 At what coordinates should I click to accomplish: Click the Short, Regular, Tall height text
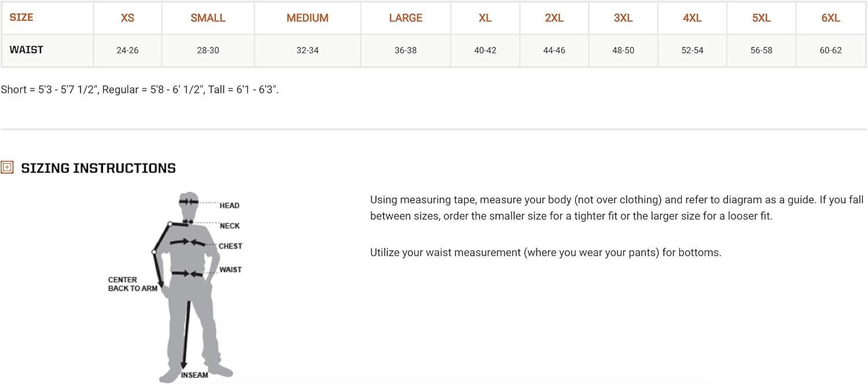click(x=140, y=90)
